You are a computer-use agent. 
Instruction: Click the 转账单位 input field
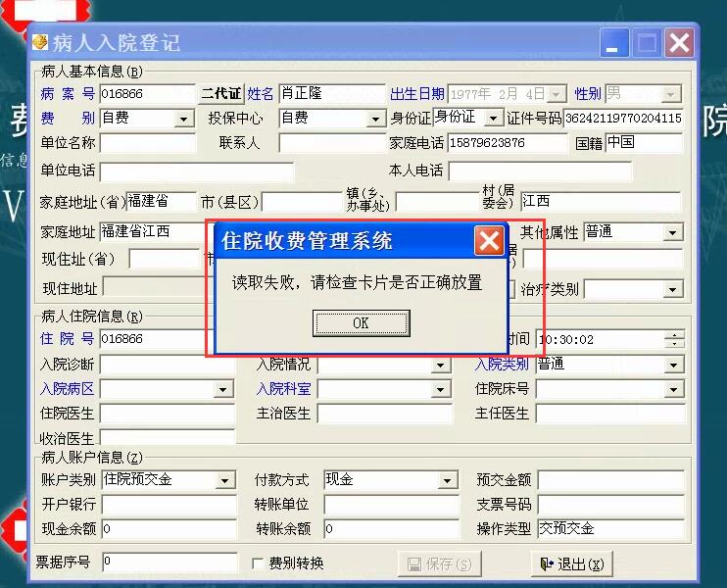[x=391, y=505]
